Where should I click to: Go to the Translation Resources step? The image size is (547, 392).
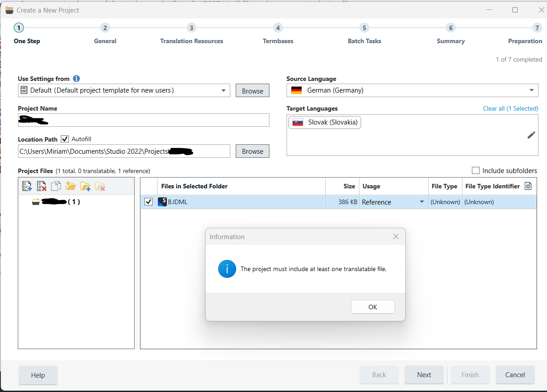click(x=192, y=28)
